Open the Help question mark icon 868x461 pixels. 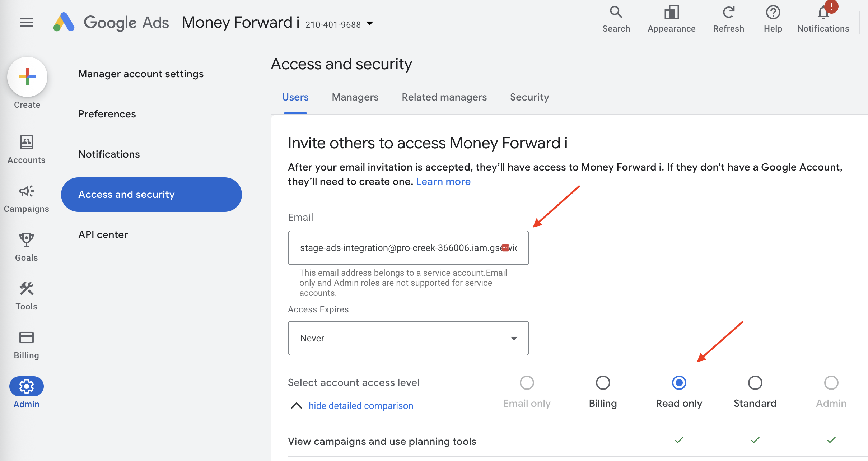773,13
